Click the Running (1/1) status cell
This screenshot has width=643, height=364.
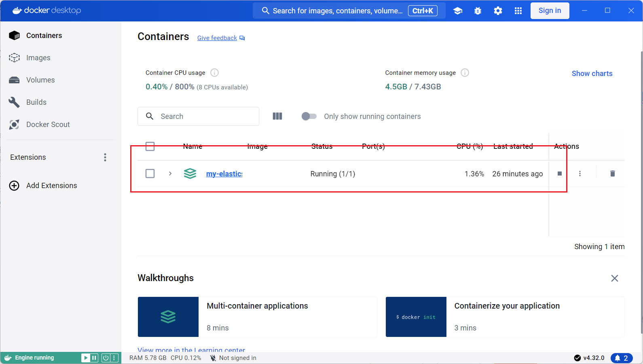[333, 174]
